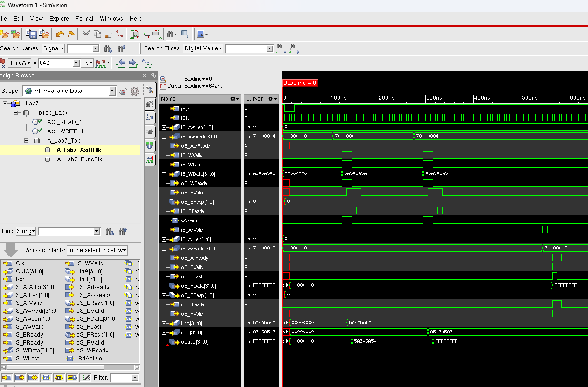The width and height of the screenshot is (588, 387).
Task: Click the Name column gear options icon
Action: pos(235,99)
